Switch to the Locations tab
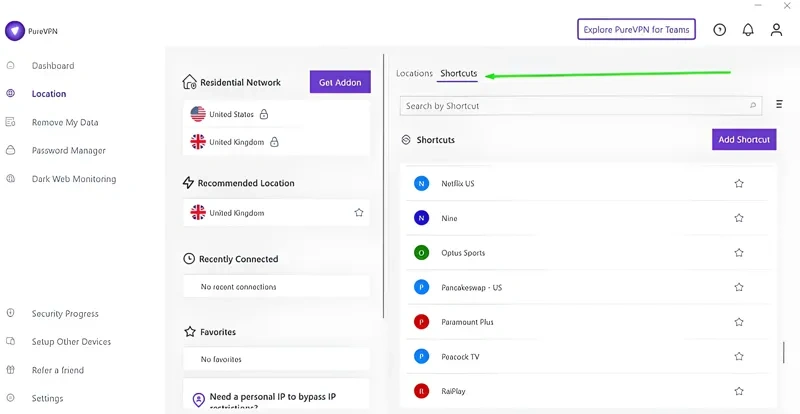 click(414, 74)
